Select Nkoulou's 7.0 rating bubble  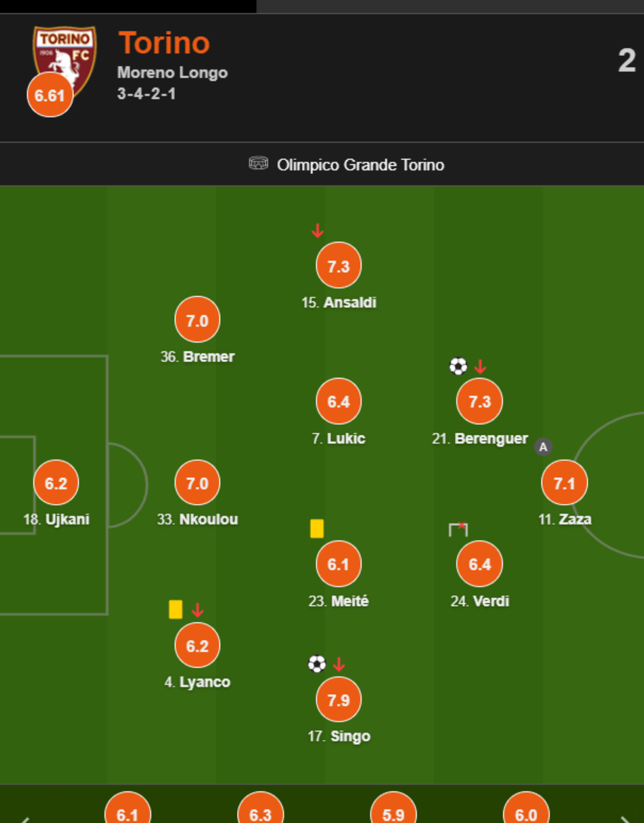click(x=197, y=483)
